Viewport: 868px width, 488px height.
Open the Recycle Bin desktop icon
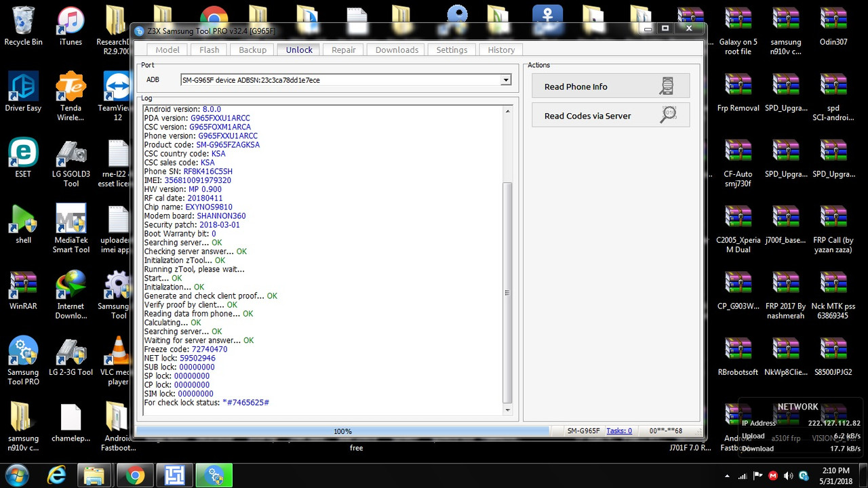[x=23, y=26]
